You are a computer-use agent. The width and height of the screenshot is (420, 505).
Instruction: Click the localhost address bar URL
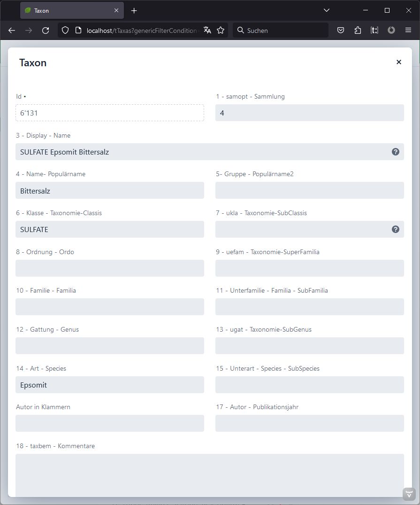pyautogui.click(x=141, y=30)
